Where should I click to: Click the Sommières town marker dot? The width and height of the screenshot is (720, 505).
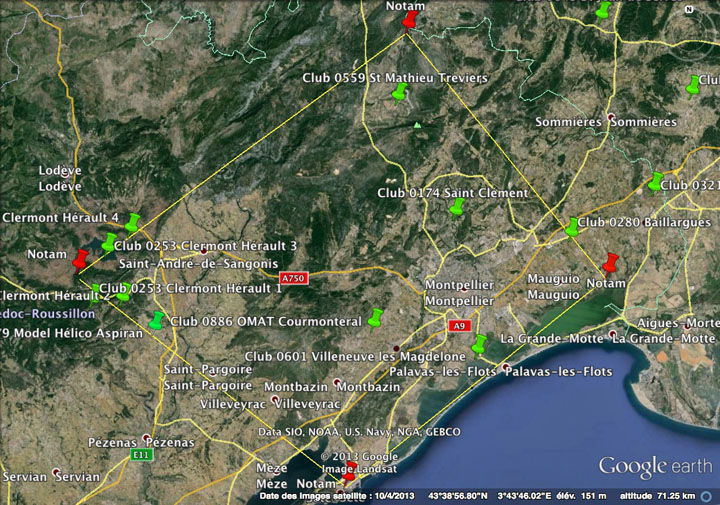click(x=611, y=121)
